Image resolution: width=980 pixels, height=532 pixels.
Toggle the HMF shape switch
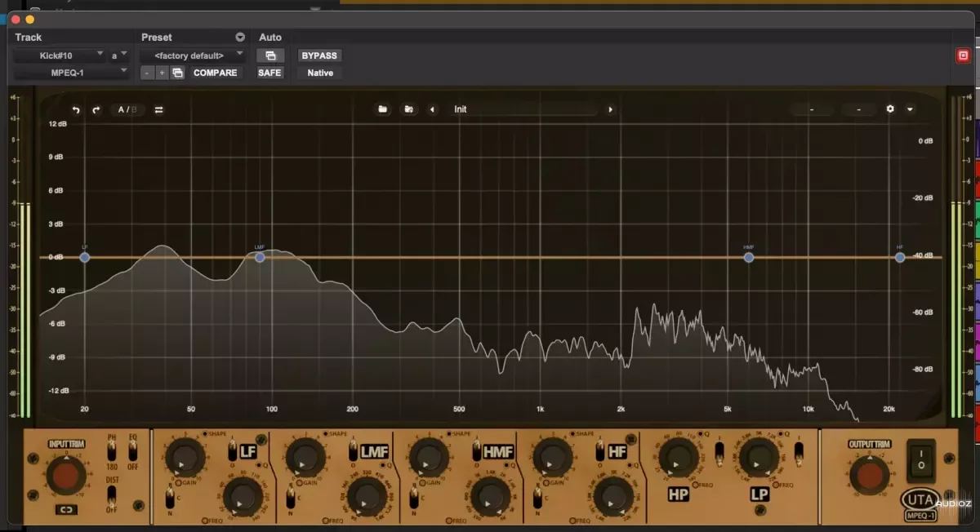pos(476,450)
